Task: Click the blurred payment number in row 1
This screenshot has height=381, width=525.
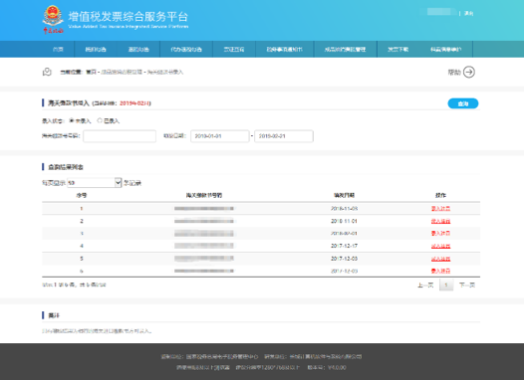Action: 204,209
